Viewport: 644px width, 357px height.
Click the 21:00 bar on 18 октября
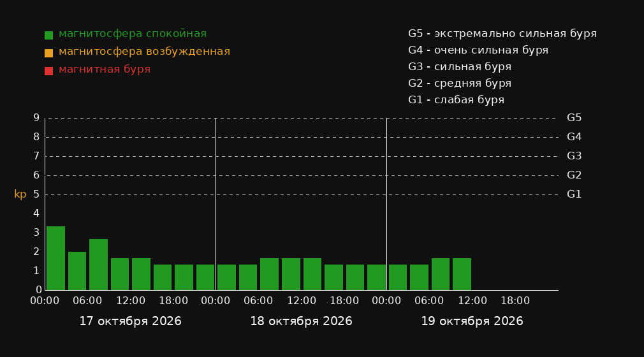tap(376, 277)
